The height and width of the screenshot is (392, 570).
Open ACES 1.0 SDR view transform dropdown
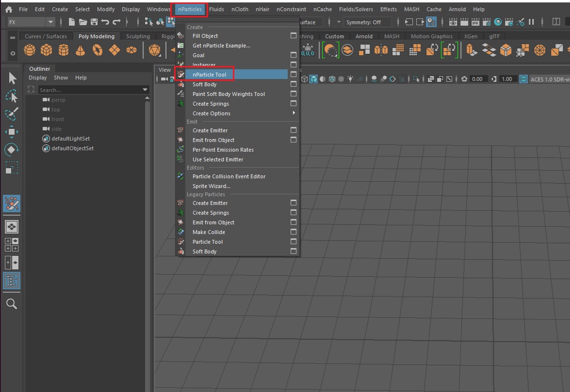(550, 79)
